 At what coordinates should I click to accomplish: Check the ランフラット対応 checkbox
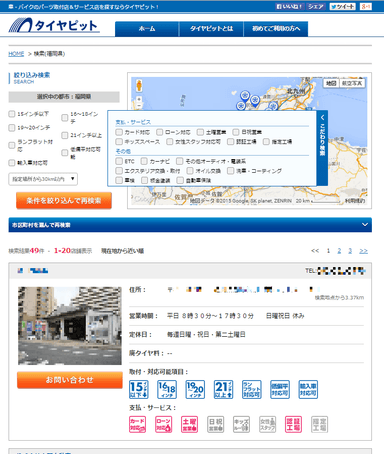pyautogui.click(x=12, y=145)
